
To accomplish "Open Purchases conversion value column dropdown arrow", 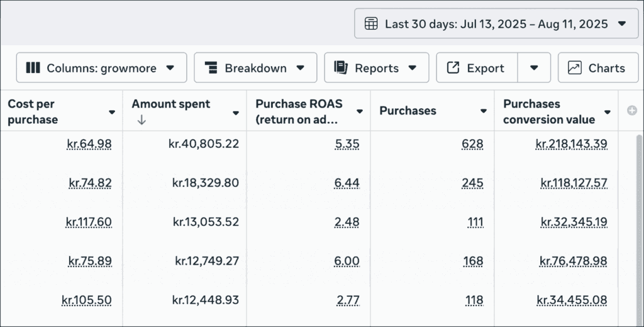I will pos(608,112).
